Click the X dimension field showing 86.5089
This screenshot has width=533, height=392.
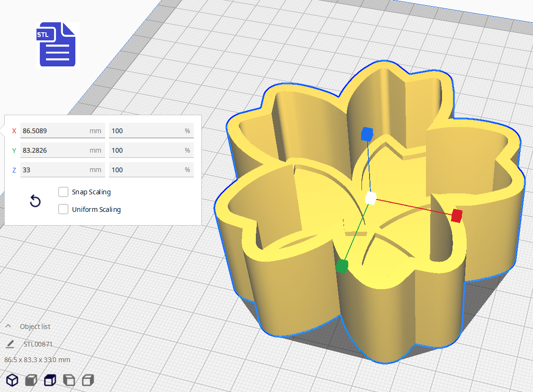(x=54, y=131)
